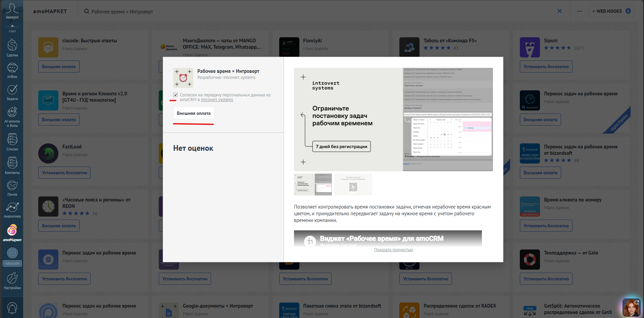
Task: Go to Задачи in the sidebar
Action: [12, 92]
